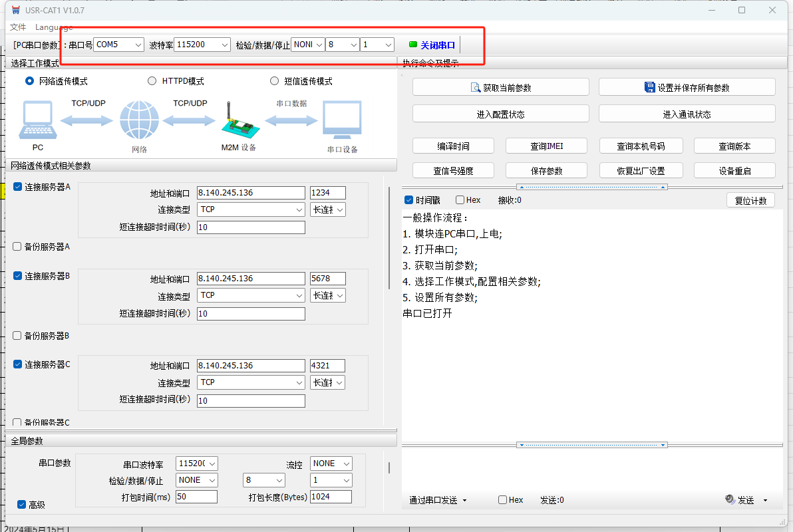Click the server A address input field
793x532 pixels.
click(x=250, y=193)
